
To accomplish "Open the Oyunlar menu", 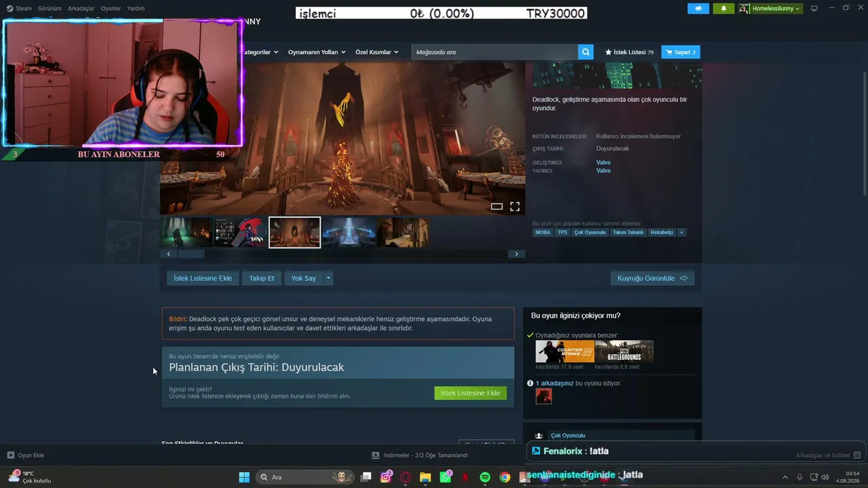I will click(111, 9).
